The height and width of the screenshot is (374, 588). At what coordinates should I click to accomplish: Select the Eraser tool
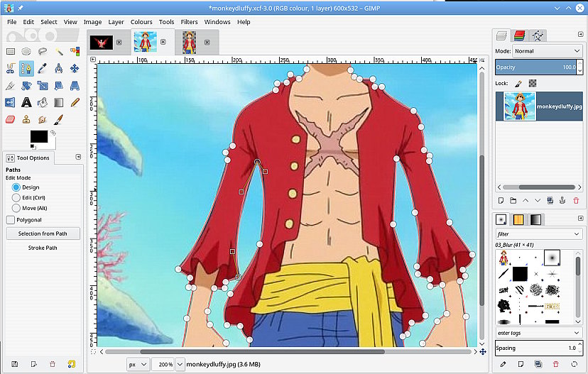click(11, 119)
